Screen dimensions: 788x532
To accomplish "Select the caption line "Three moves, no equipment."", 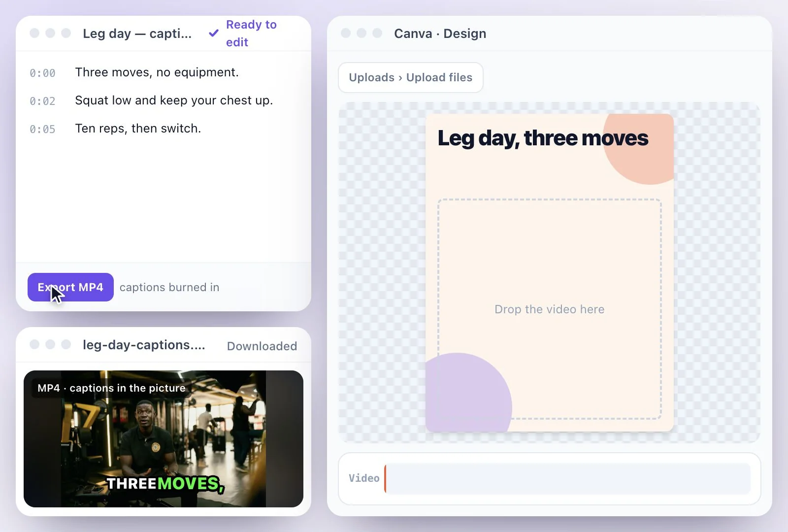I will pyautogui.click(x=157, y=72).
